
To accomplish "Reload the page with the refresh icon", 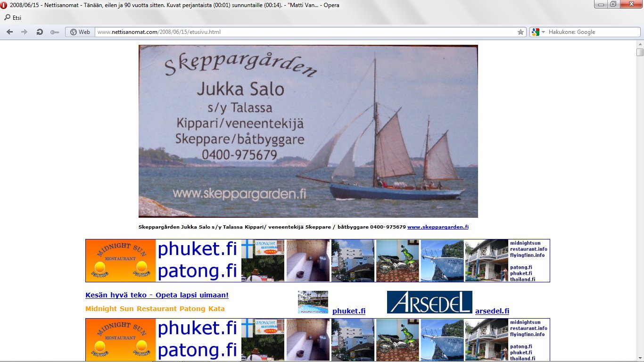I will (40, 32).
